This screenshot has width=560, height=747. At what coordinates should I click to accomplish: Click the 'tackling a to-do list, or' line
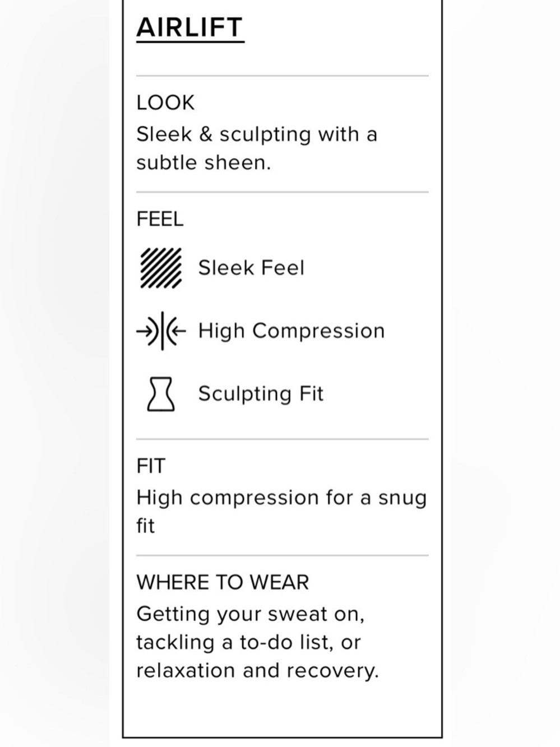248,642
